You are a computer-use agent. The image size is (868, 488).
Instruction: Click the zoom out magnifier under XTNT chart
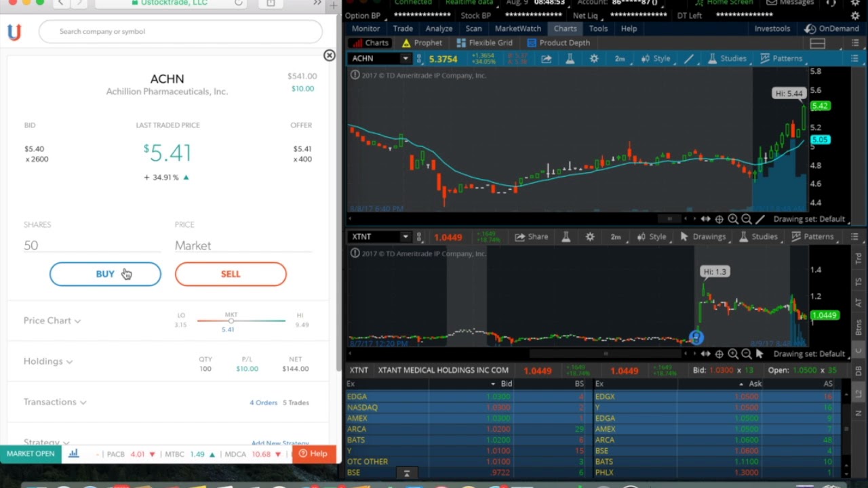(x=747, y=354)
